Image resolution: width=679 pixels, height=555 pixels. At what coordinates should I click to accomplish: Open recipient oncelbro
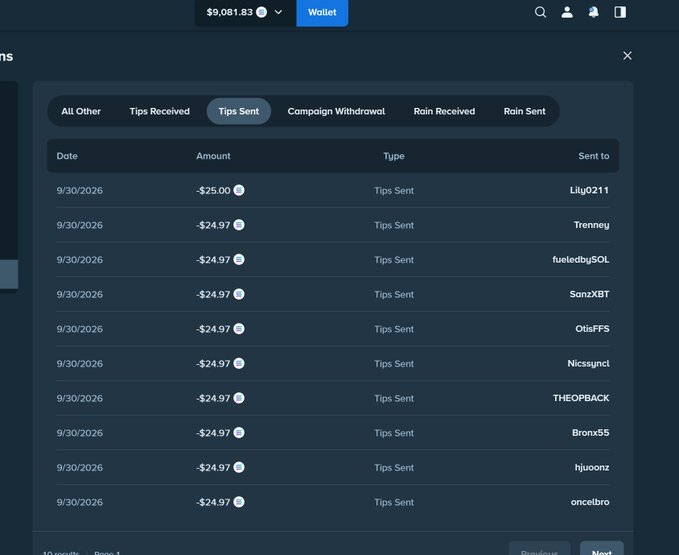(x=590, y=502)
